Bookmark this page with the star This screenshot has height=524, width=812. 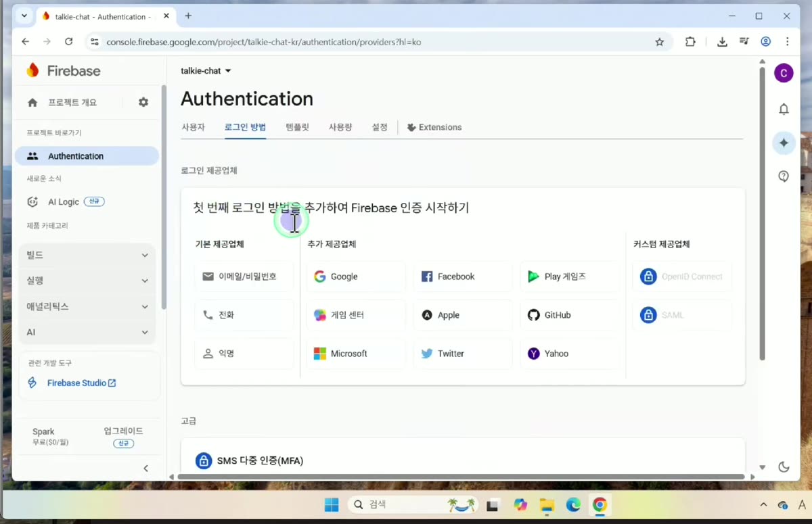pyautogui.click(x=660, y=42)
